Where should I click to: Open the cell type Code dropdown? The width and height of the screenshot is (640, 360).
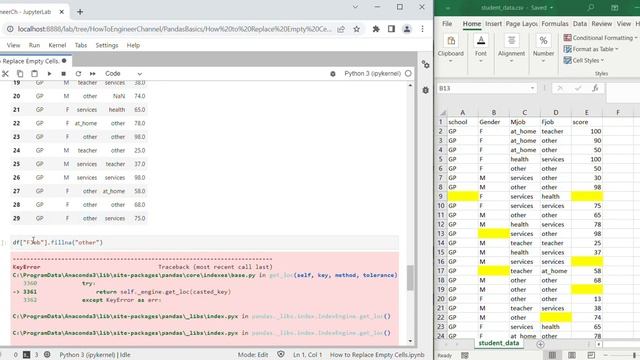(123, 74)
